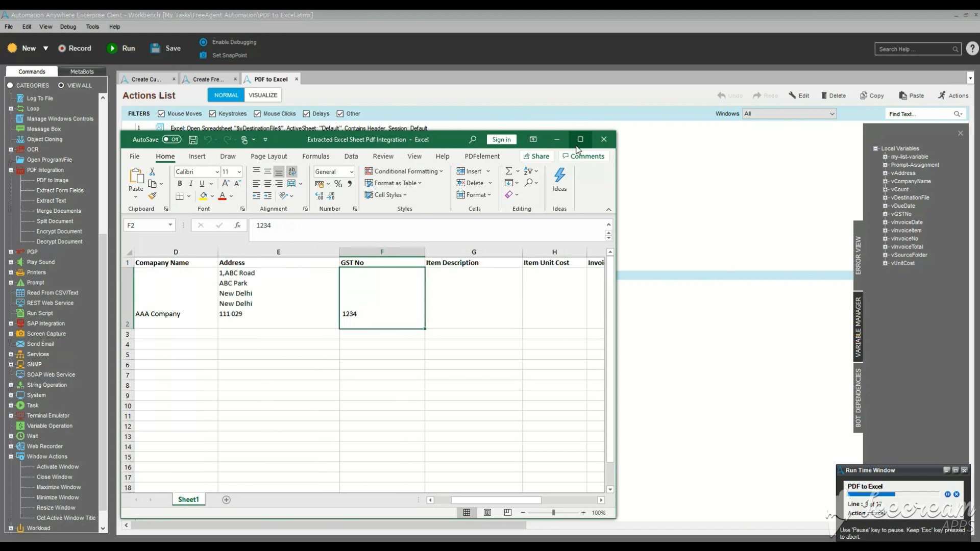Pause the bot in Run Time Window
This screenshot has height=551, width=980.
coord(947,494)
